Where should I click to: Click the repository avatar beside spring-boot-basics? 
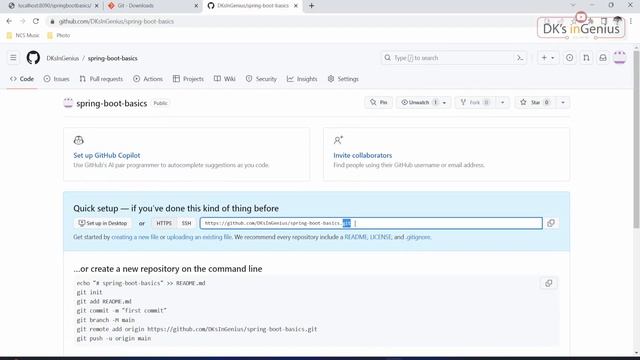[x=68, y=103]
